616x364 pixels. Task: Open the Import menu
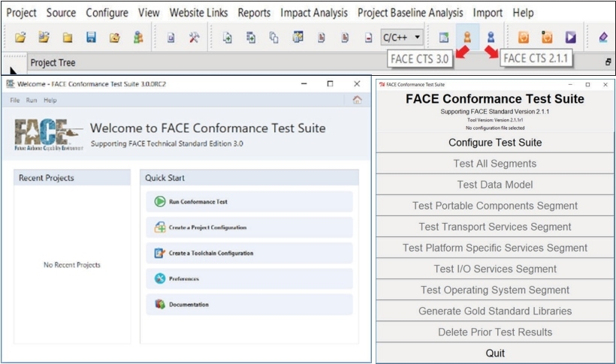488,13
